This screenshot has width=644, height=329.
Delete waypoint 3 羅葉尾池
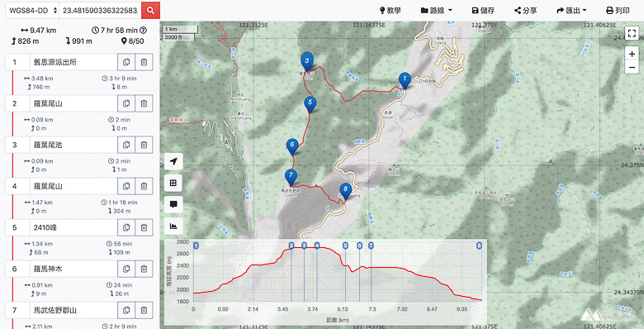point(144,145)
